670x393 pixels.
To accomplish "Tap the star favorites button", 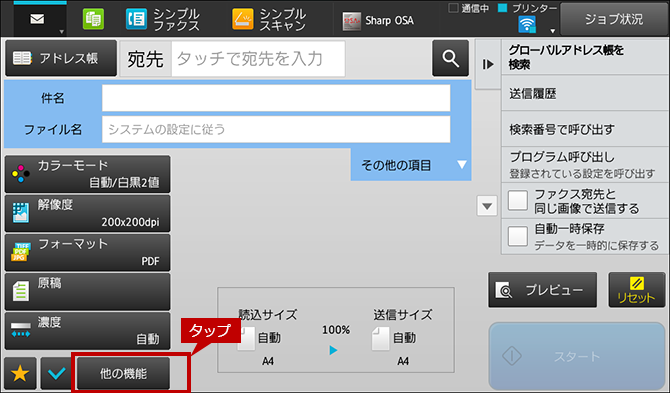I will pyautogui.click(x=20, y=373).
